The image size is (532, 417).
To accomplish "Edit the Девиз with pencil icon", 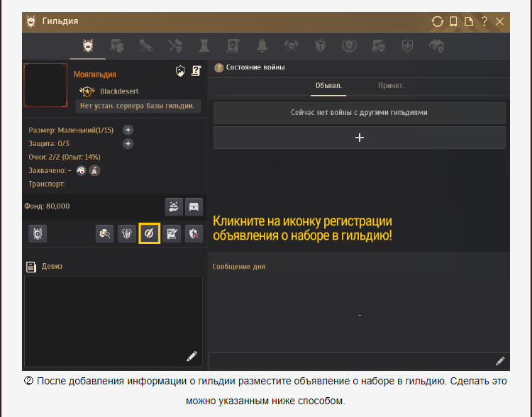I will coord(192,356).
